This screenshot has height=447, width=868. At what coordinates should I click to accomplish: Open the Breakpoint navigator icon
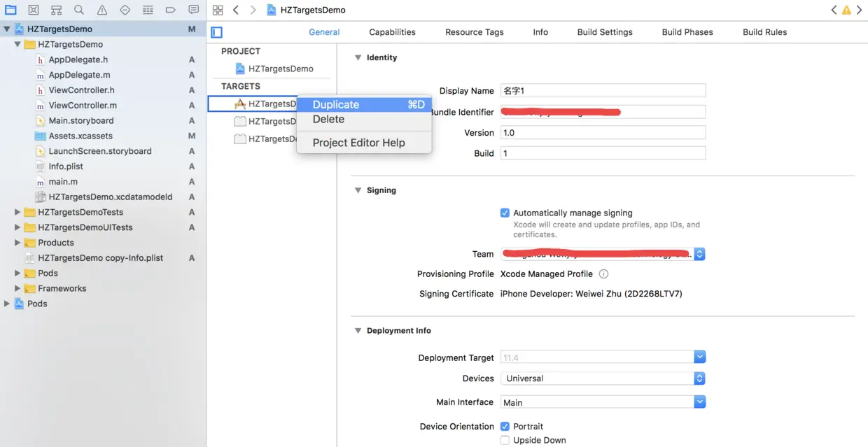click(x=171, y=10)
